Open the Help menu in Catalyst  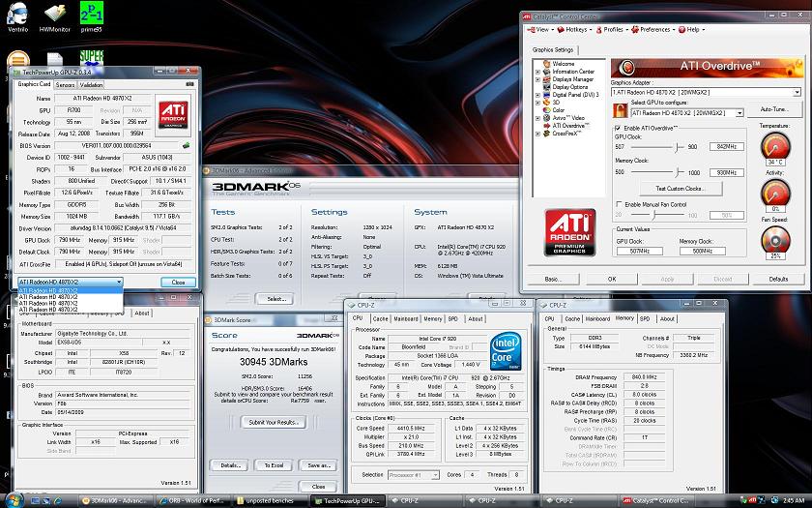692,30
